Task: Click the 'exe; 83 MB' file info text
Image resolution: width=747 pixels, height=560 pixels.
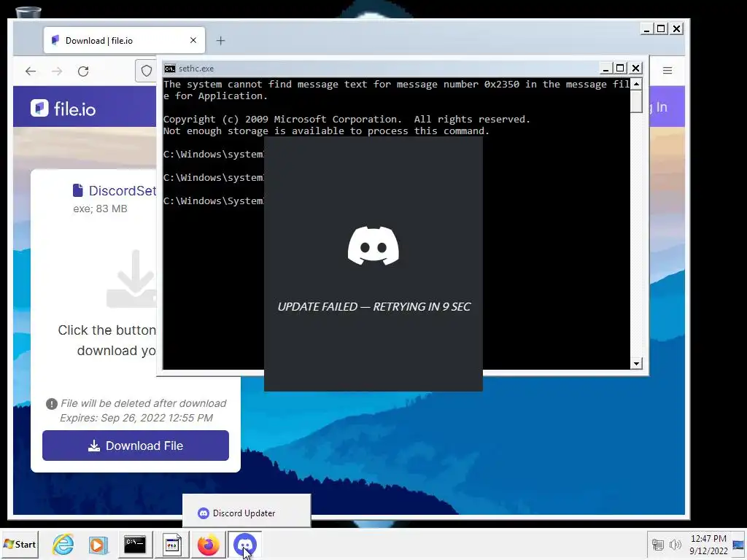Action: point(100,209)
